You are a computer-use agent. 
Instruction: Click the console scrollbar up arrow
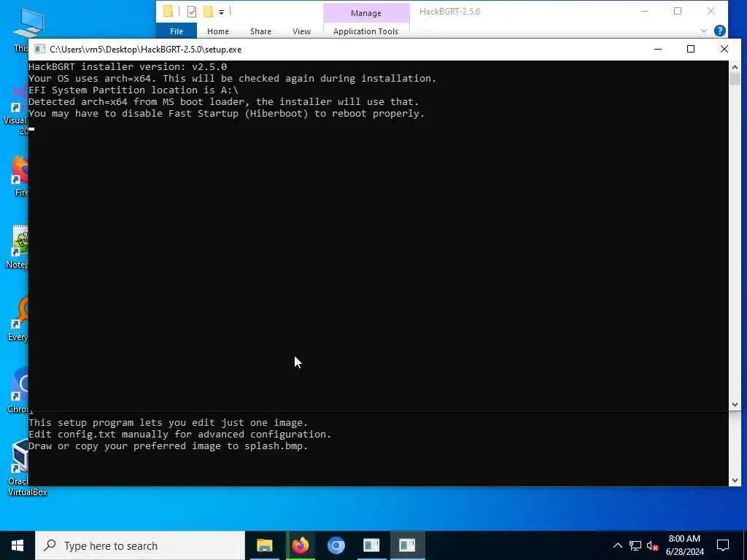coord(735,66)
